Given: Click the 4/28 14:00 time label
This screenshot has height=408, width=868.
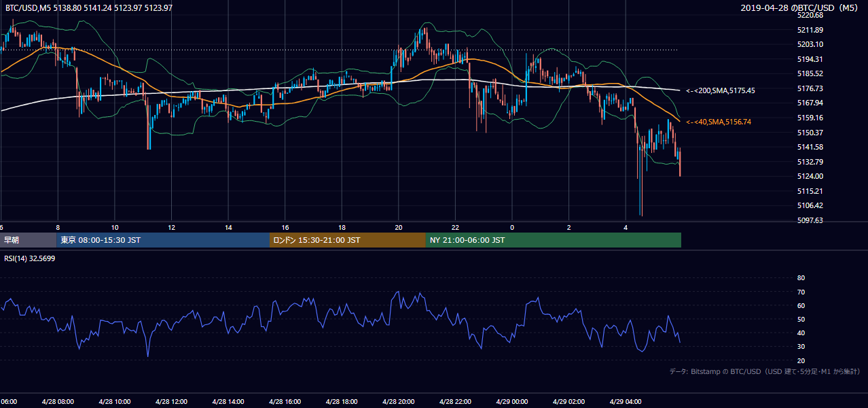Looking at the screenshot, I should 228,401.
